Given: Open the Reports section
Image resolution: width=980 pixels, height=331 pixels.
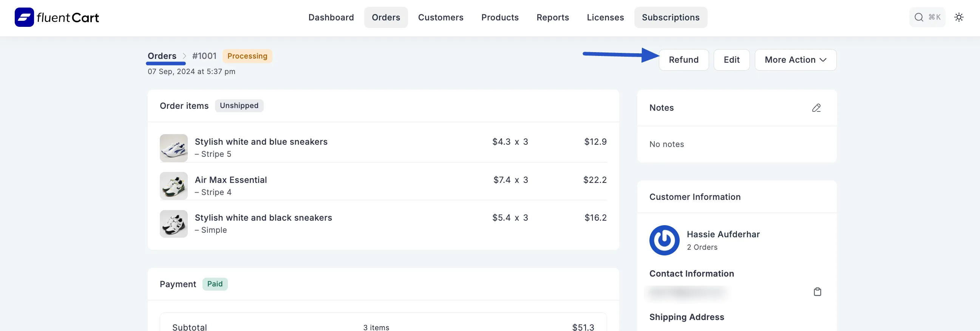Looking at the screenshot, I should 552,17.
